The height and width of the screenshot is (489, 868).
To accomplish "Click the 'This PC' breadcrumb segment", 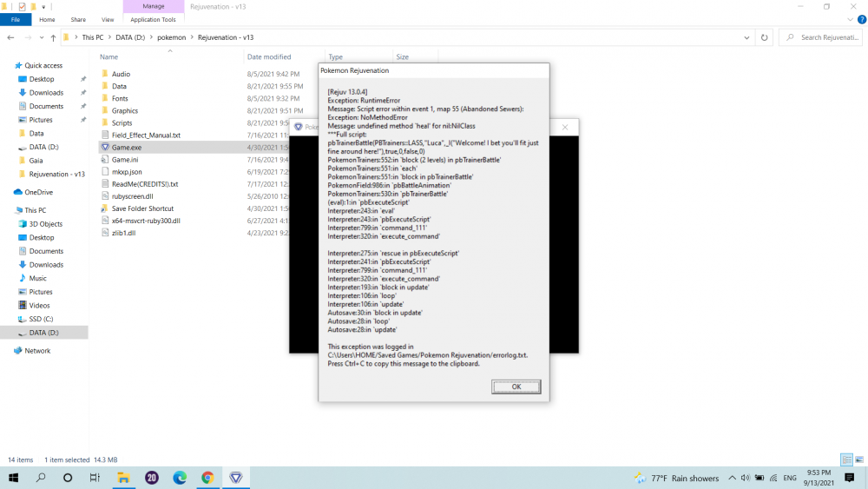I will 93,37.
